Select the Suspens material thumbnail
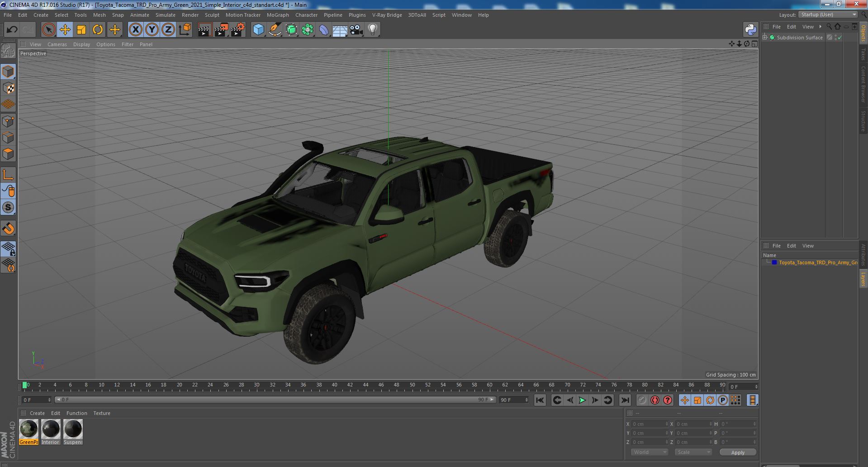The image size is (868, 467). tap(73, 432)
